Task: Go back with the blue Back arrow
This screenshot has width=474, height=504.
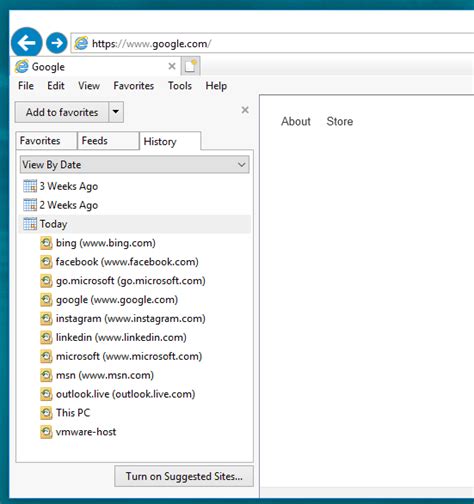Action: [x=27, y=43]
